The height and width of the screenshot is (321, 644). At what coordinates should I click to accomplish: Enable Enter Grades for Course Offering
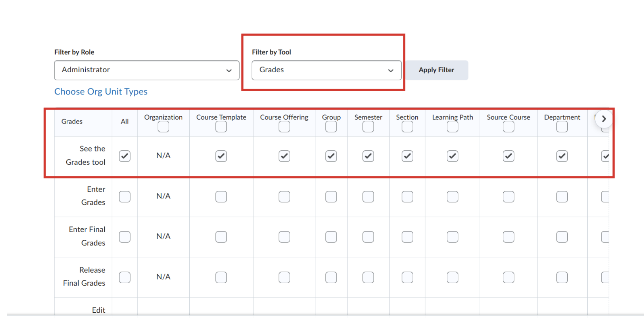pos(284,197)
